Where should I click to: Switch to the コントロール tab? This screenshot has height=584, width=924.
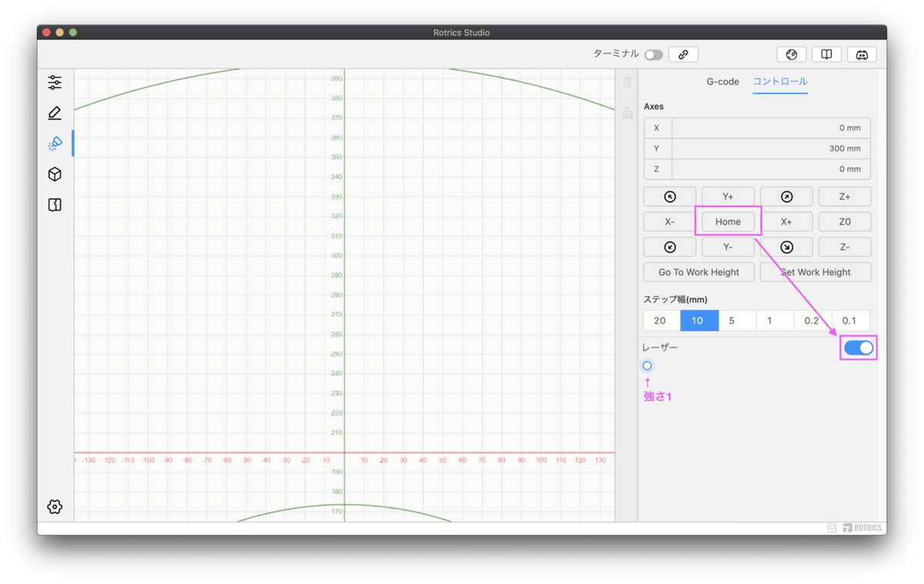pos(780,82)
